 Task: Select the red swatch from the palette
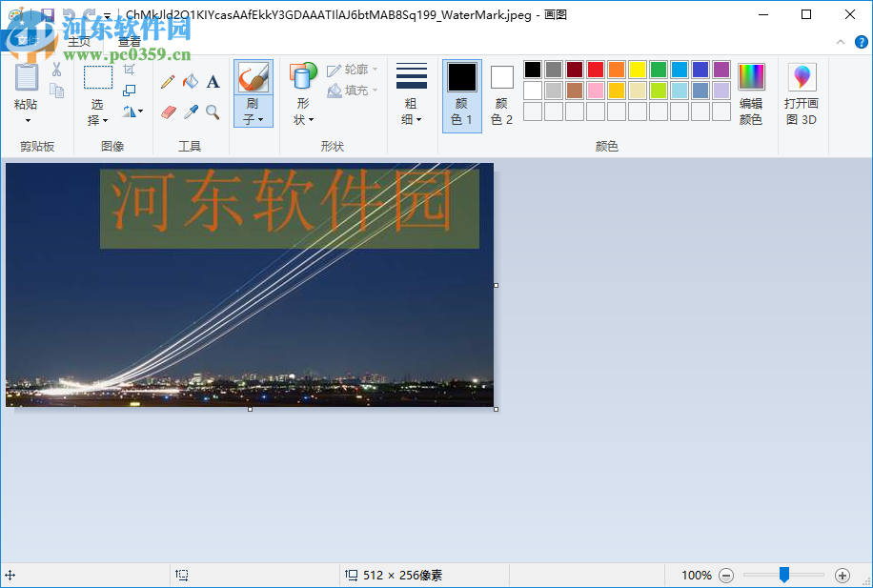pyautogui.click(x=597, y=69)
